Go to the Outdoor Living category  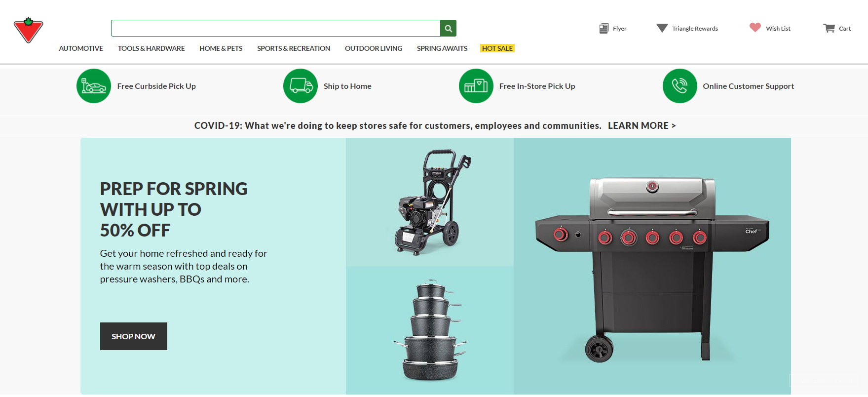(374, 48)
